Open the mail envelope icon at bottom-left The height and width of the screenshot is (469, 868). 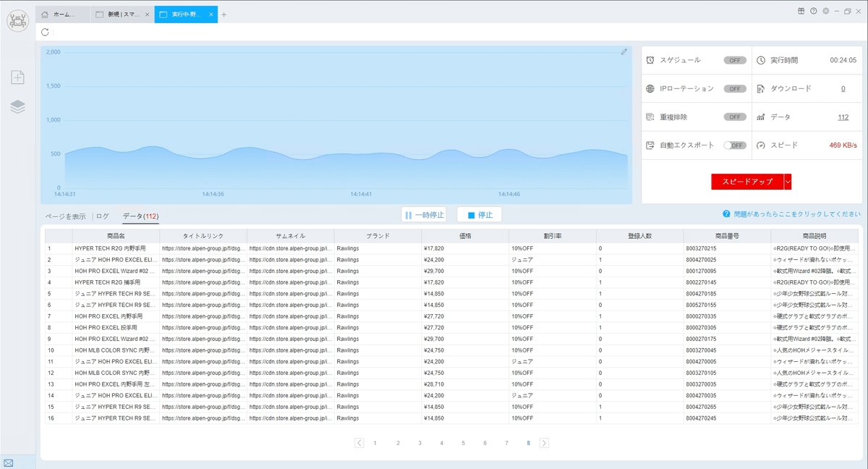point(9,463)
